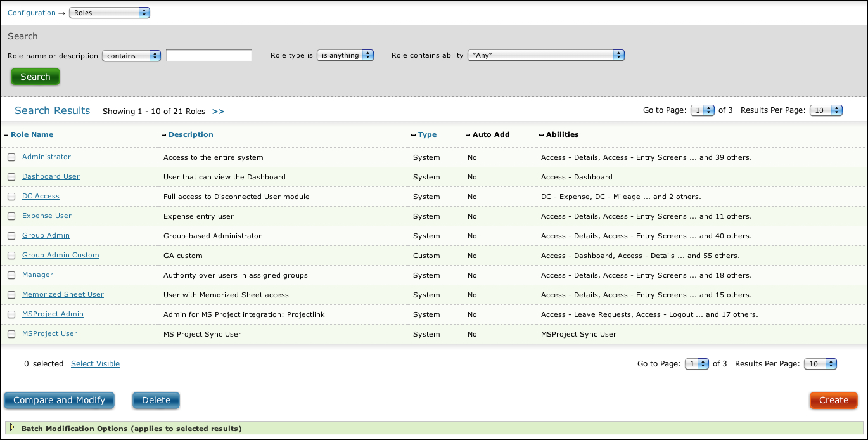Screen dimensions: 868x440
Task: Click the collapse icon beside Type
Action: 414,135
